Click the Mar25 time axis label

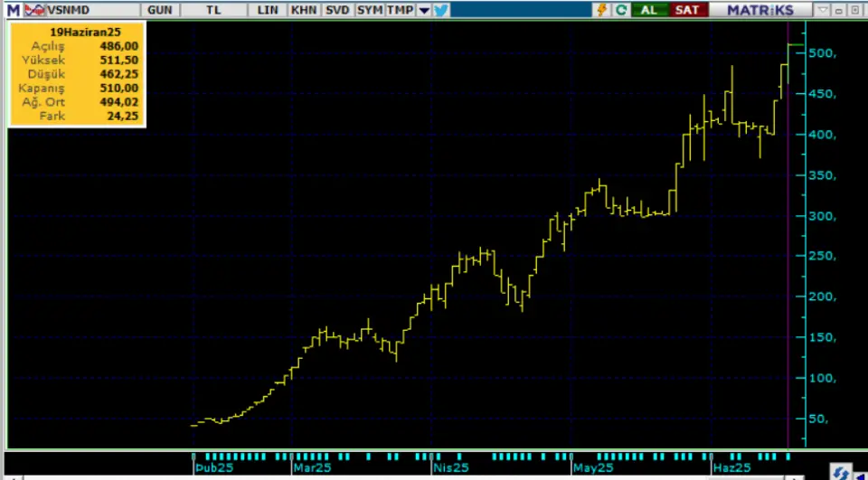312,468
